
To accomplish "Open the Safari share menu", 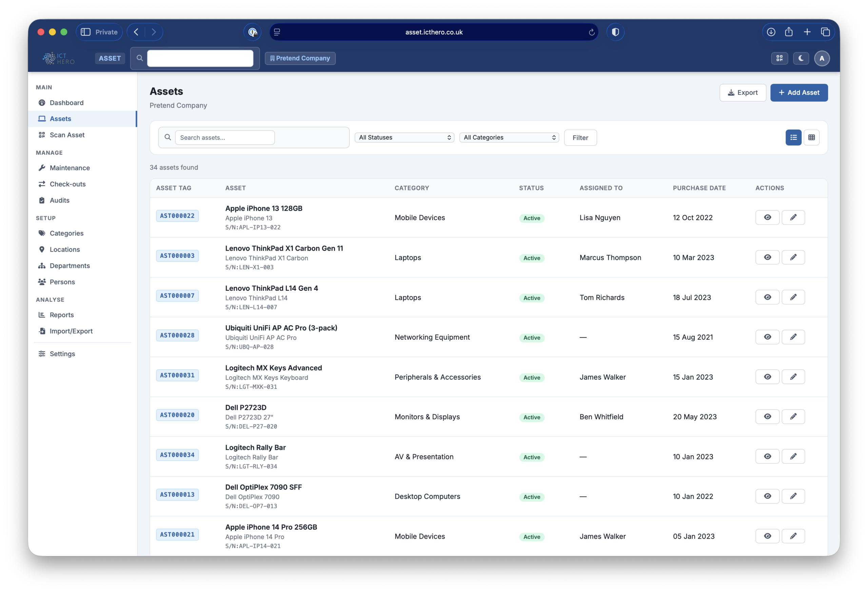I will (x=788, y=32).
